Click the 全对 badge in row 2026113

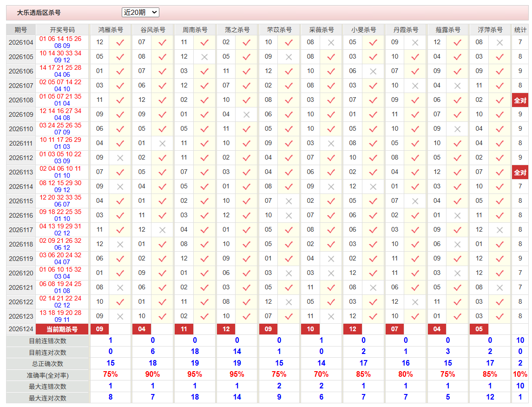(x=520, y=172)
